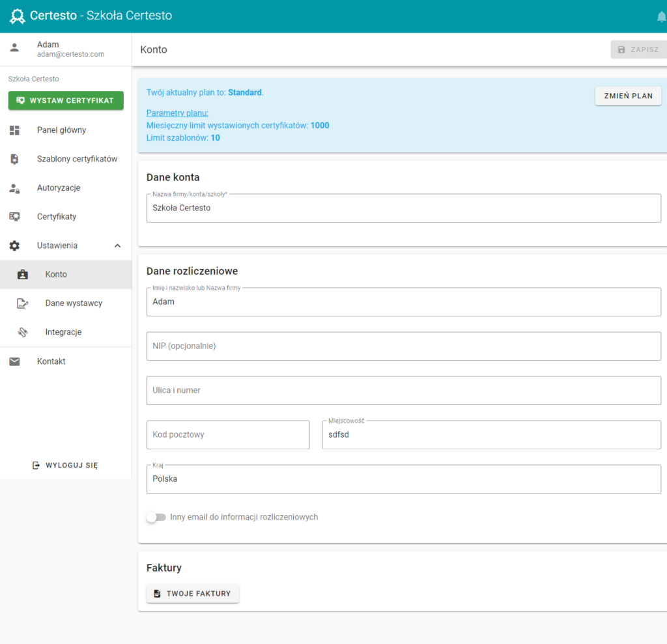This screenshot has width=667, height=644.
Task: Go to Szablony certyfikatów
Action: click(x=66, y=159)
